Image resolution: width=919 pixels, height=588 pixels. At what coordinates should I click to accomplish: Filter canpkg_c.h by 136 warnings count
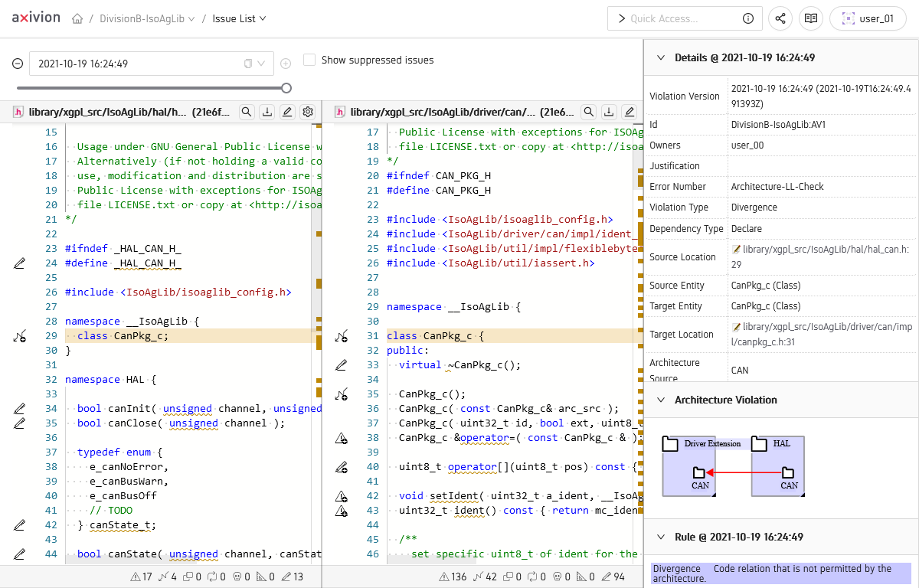coord(454,577)
